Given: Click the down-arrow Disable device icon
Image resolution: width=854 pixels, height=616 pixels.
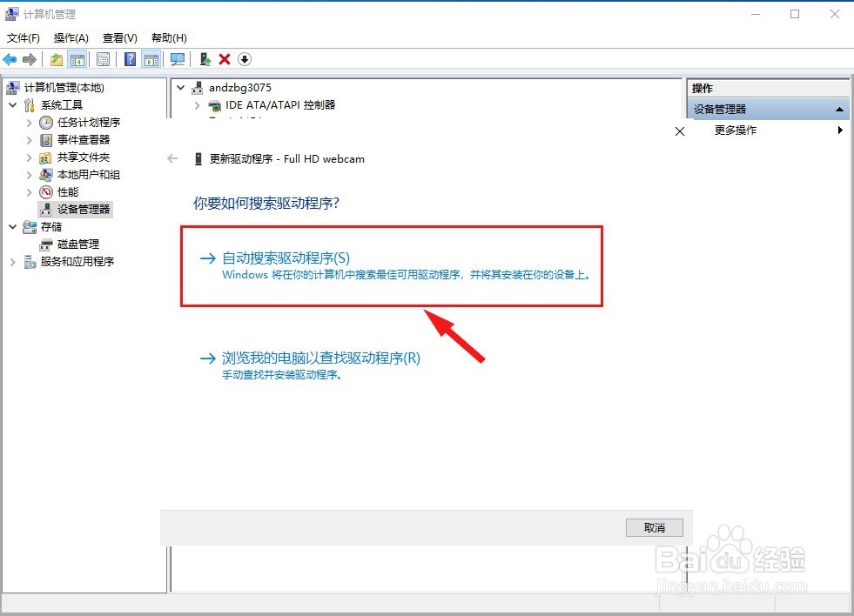Looking at the screenshot, I should pos(245,59).
